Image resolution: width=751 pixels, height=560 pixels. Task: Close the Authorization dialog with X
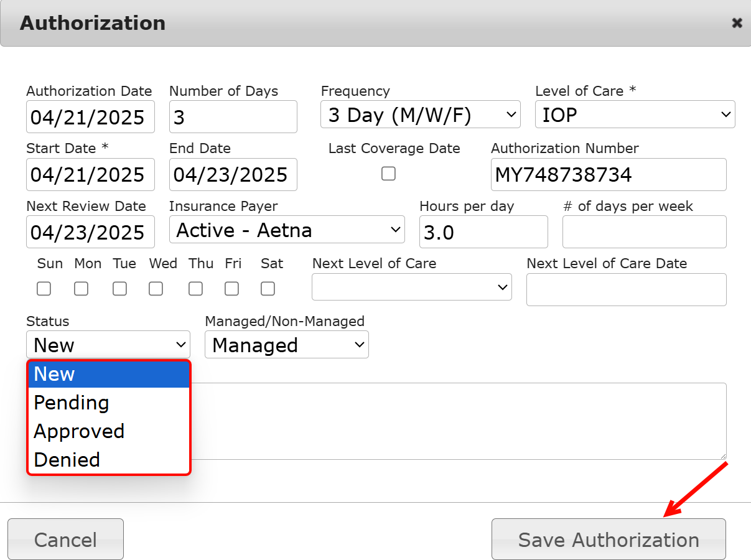(737, 23)
